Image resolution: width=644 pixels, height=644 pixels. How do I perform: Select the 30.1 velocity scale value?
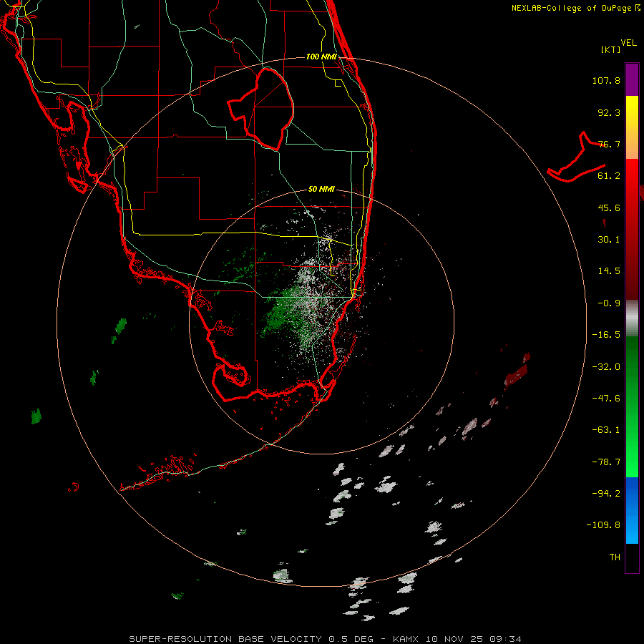pyautogui.click(x=609, y=240)
